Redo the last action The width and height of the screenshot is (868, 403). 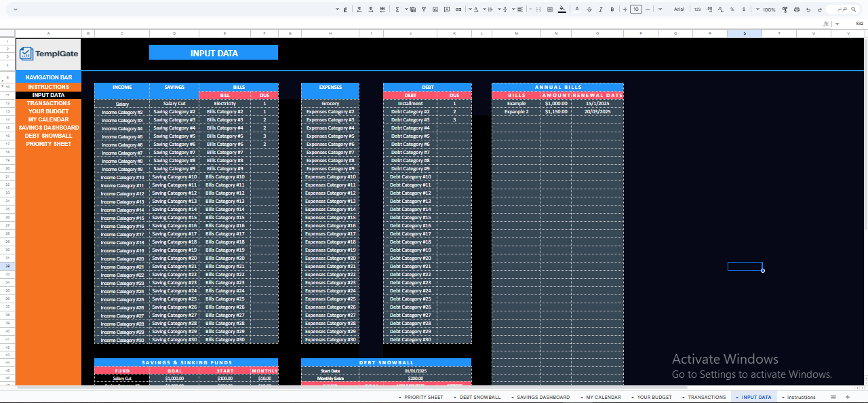pyautogui.click(x=808, y=9)
